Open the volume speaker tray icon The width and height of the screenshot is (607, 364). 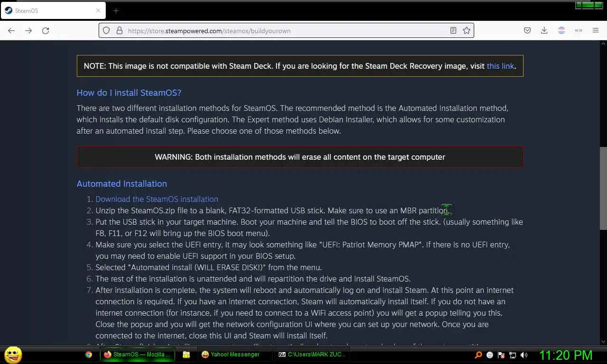coord(524,355)
